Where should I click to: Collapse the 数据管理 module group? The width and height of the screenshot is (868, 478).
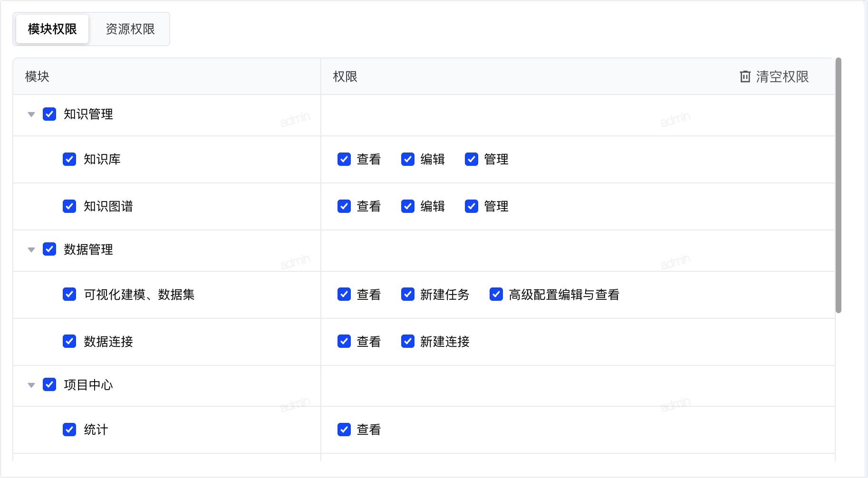[31, 250]
